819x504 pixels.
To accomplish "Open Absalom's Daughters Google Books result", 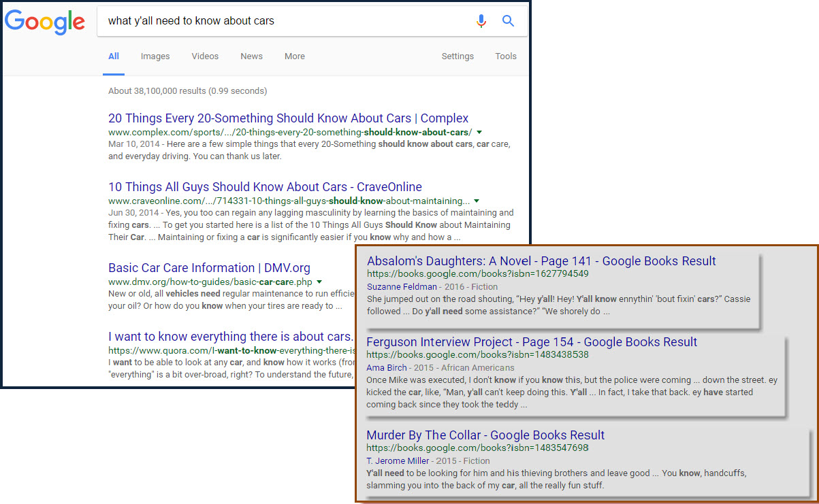I will tap(541, 261).
